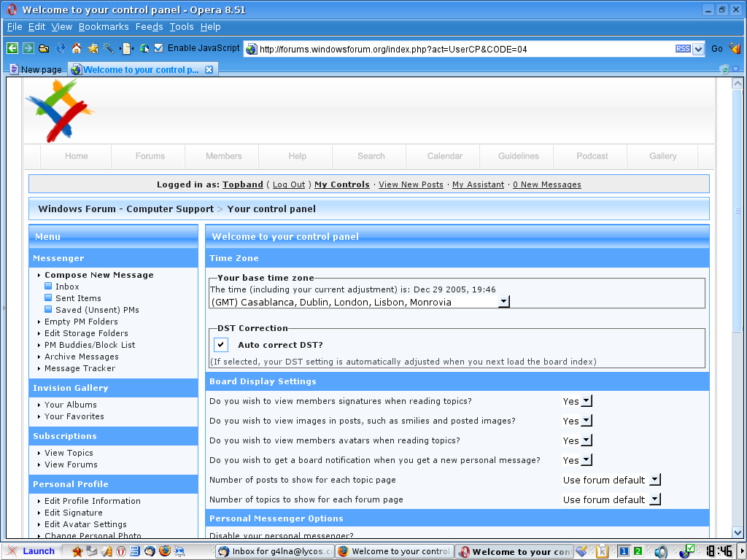Click the volume speaker icon in system tray
747x560 pixels.
[660, 551]
